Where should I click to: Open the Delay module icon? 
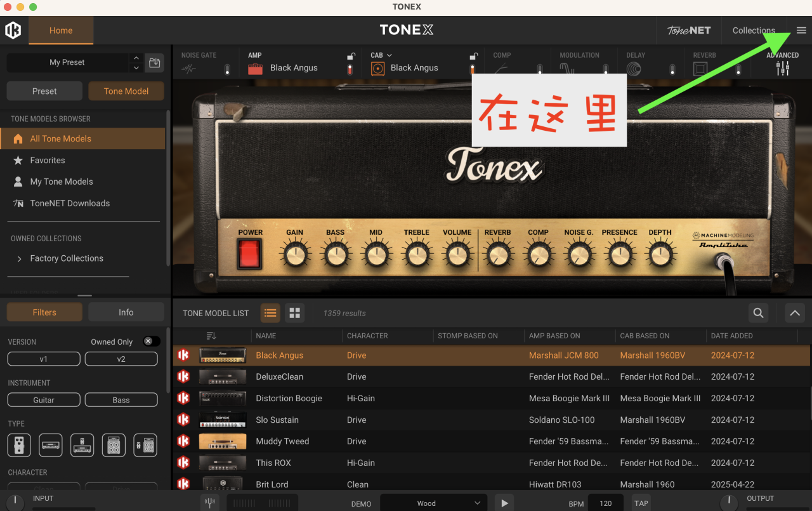click(633, 69)
